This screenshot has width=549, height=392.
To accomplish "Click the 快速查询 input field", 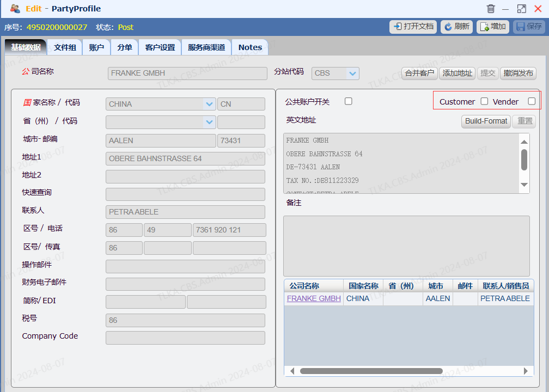I will 185,194.
